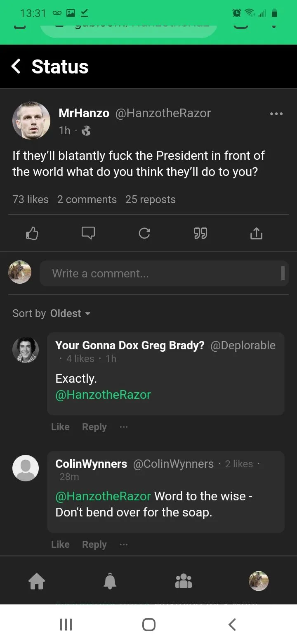Open more options under Greg Brady comment

point(124,427)
